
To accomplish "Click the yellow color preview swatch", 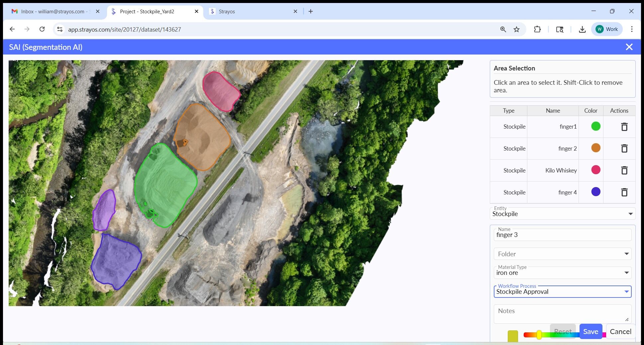I will pyautogui.click(x=513, y=336).
